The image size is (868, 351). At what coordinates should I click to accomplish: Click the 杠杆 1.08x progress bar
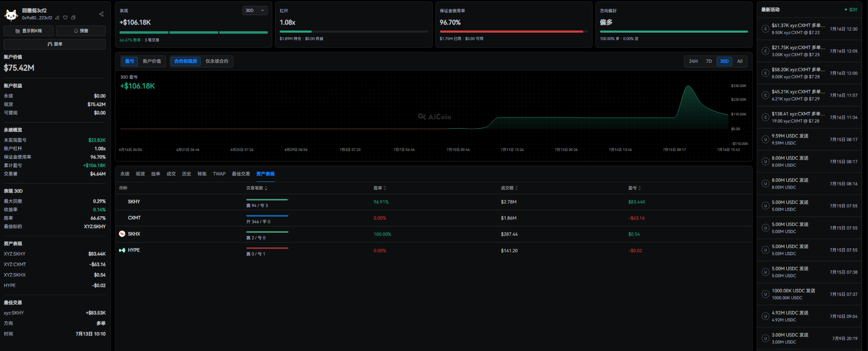353,31
